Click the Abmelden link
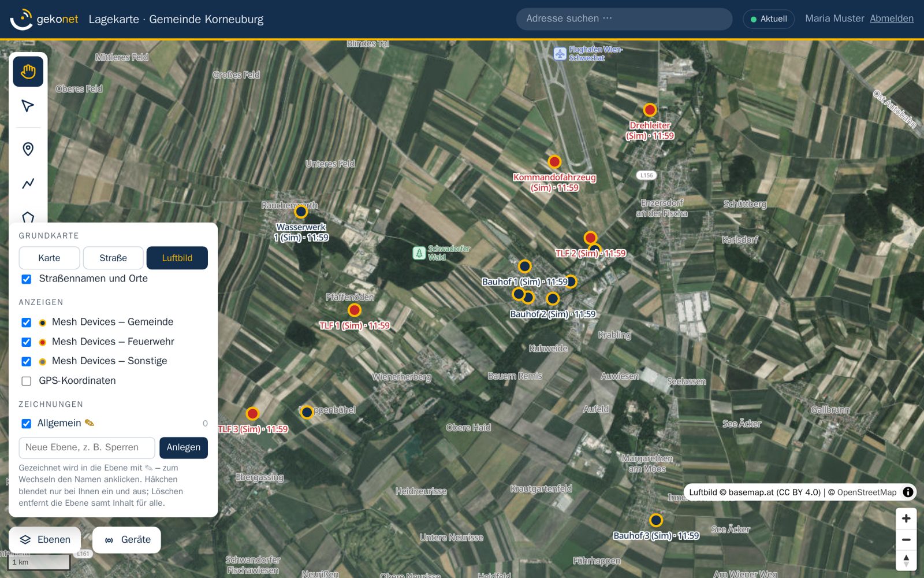 pos(892,18)
